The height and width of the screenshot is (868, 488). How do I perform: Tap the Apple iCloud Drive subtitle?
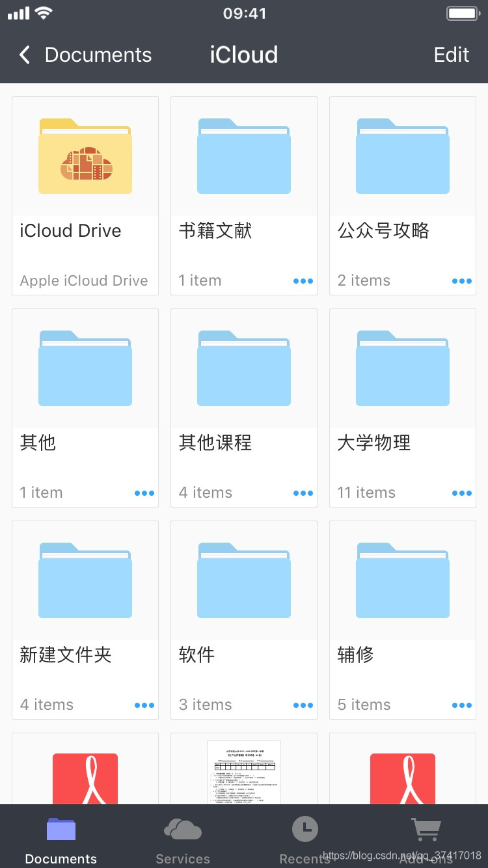pyautogui.click(x=84, y=281)
